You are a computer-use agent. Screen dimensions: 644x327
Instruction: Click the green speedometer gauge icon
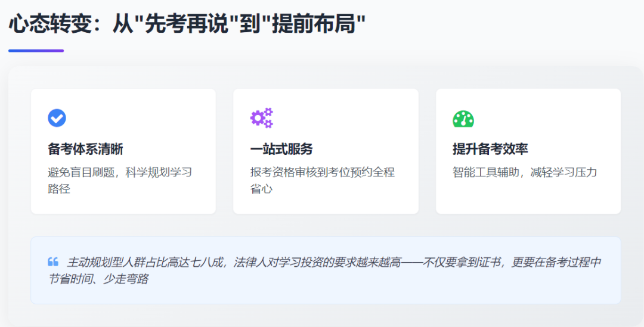(463, 119)
